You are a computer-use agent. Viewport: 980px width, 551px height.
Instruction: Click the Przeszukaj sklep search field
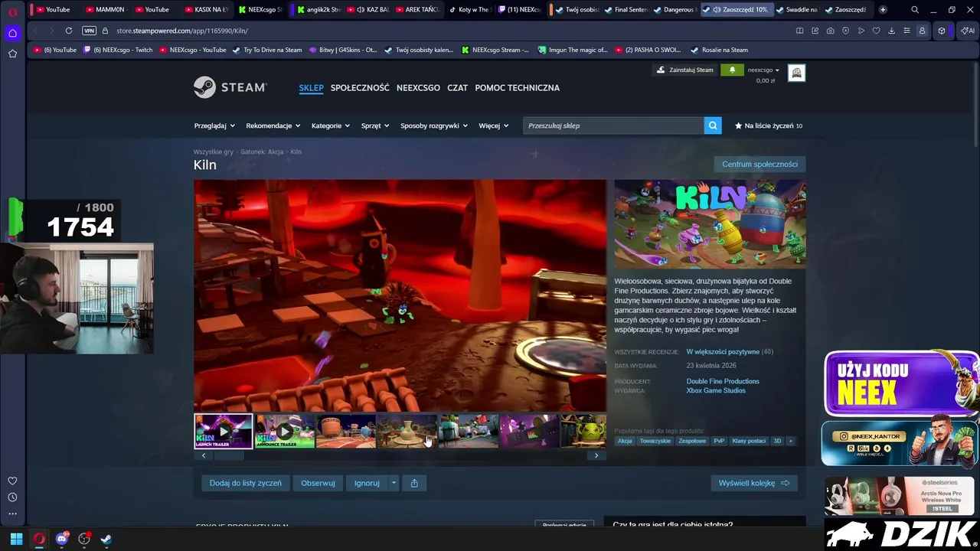tap(614, 126)
